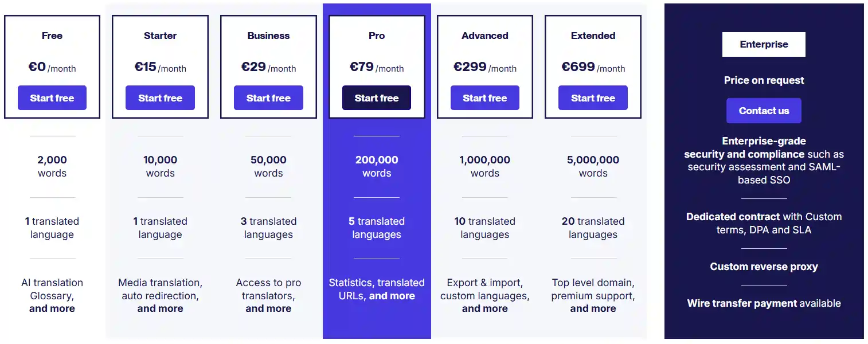
Task: Click '10 translated languages' under Advanced
Action: (484, 228)
